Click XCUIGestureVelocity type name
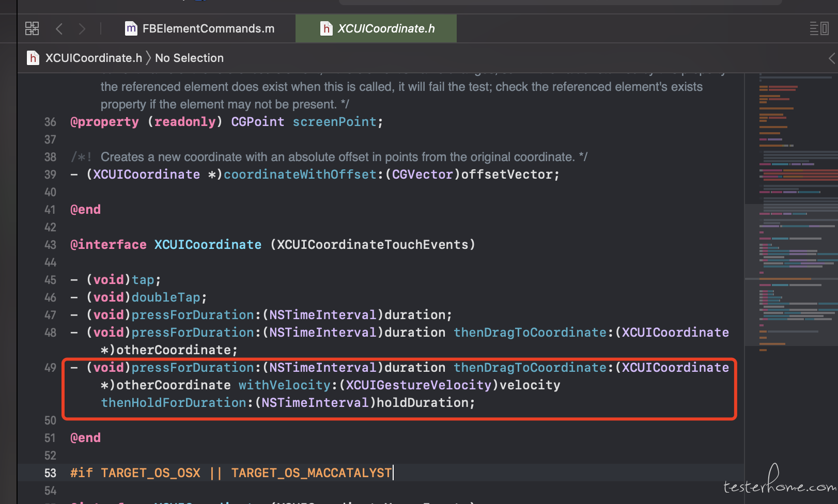 point(418,385)
